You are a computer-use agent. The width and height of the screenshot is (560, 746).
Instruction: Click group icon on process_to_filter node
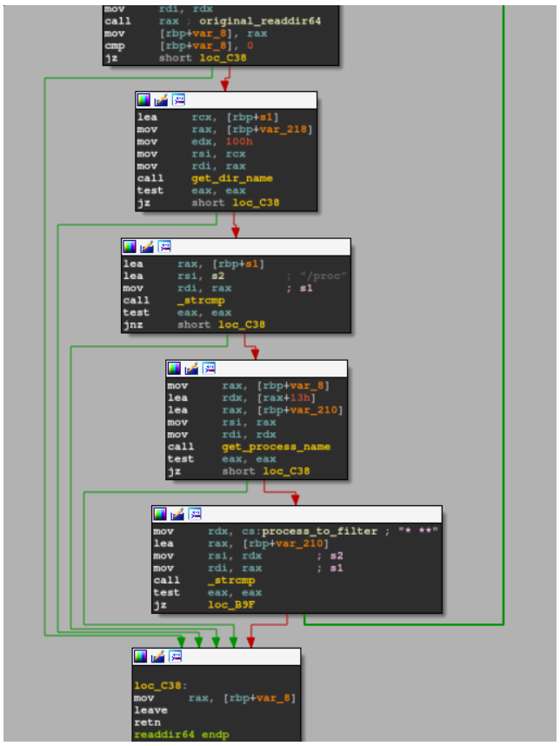click(195, 514)
